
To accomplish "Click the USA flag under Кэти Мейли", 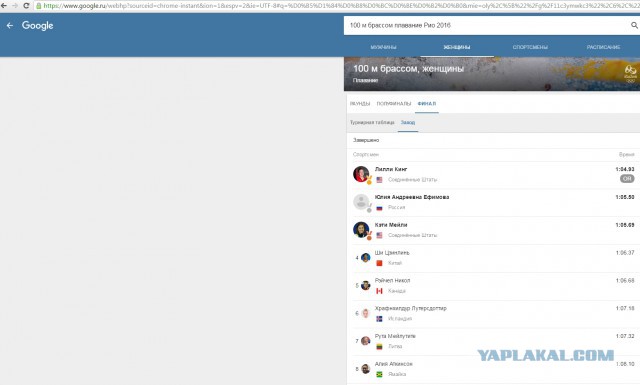I will tap(379, 235).
